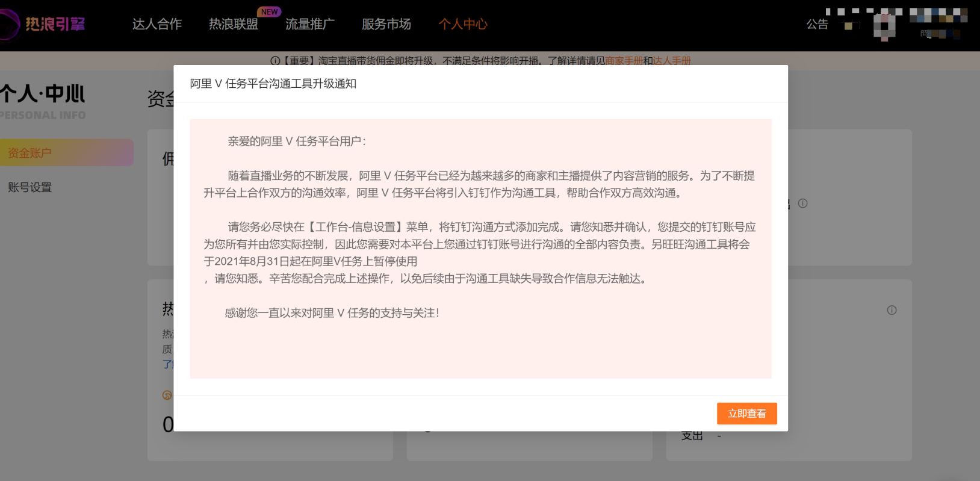Screen dimensions: 980x481
Task: Open the 达人合作 menu
Action: point(157,24)
